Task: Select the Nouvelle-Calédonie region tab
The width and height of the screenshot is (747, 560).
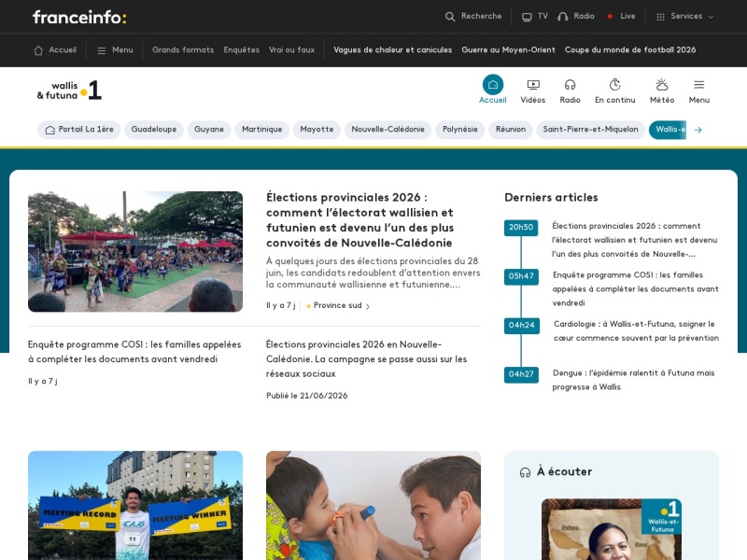Action: click(388, 130)
